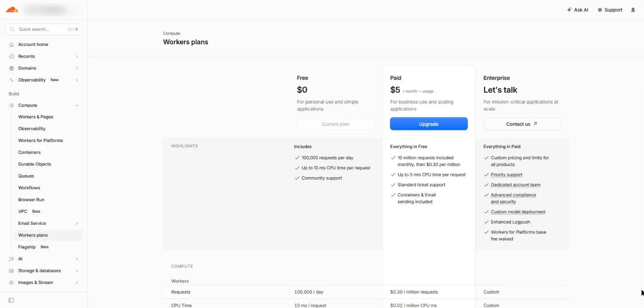
Task: Click the Cloudflare logo icon
Action: (x=12, y=10)
